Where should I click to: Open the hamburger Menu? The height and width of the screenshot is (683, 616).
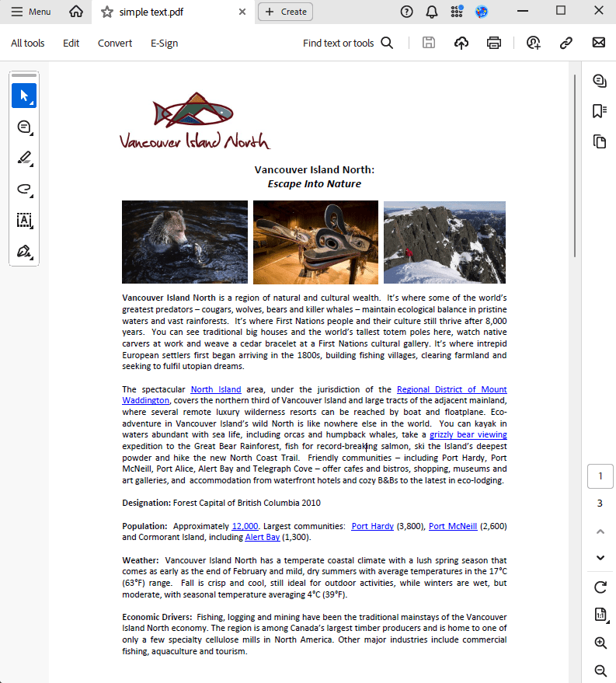pyautogui.click(x=31, y=12)
